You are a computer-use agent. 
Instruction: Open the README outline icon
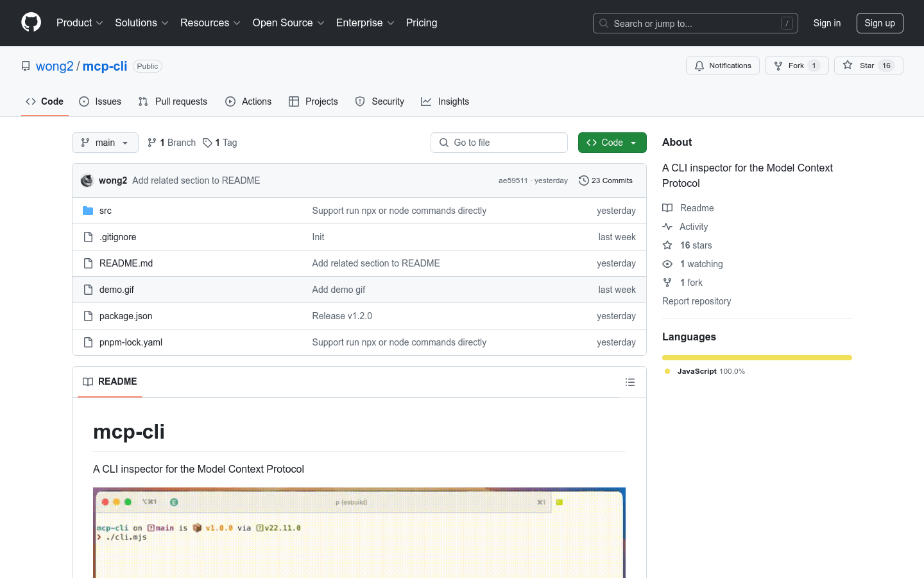tap(630, 382)
